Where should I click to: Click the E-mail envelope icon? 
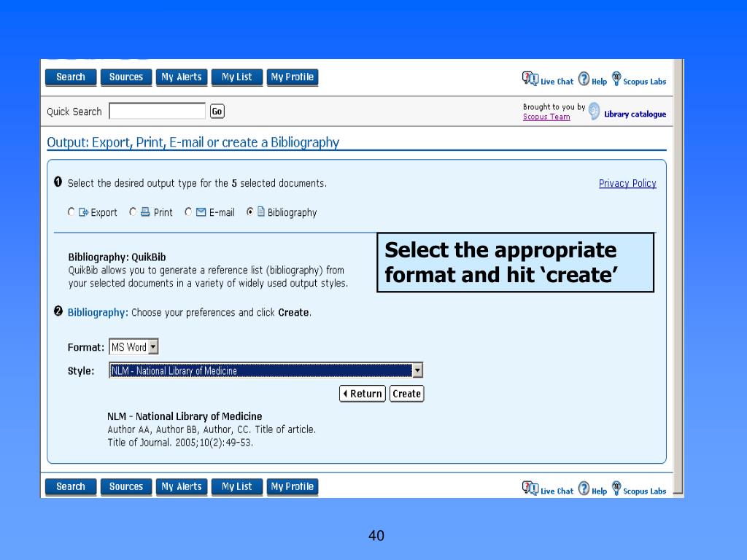point(201,212)
